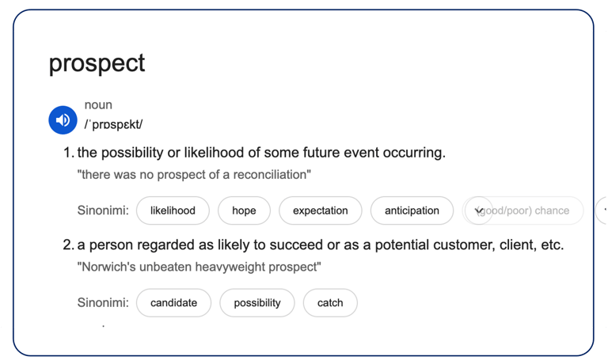Click the example 'there was no prospect of a reconciliation'
This screenshot has height=364, width=608.
[x=194, y=174]
